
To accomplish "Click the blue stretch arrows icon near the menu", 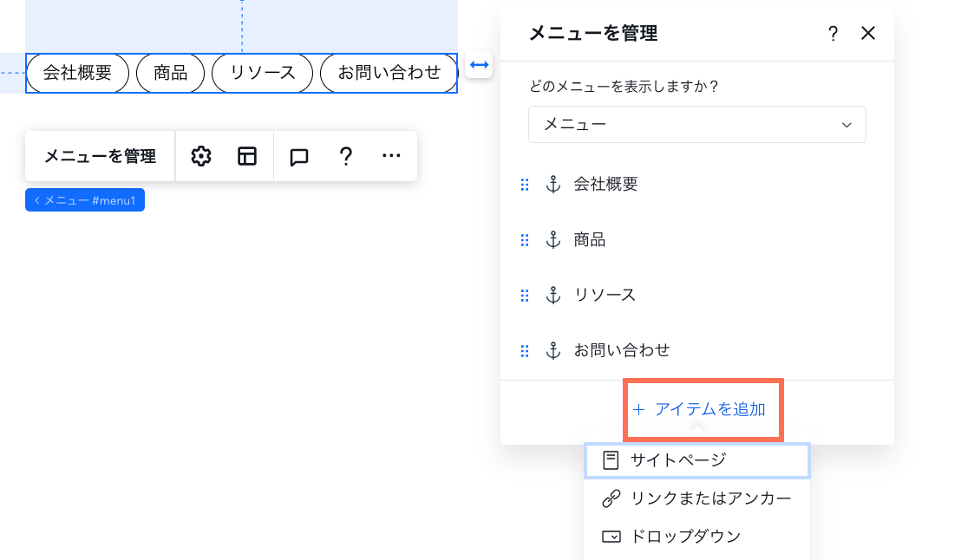I will coord(478,64).
